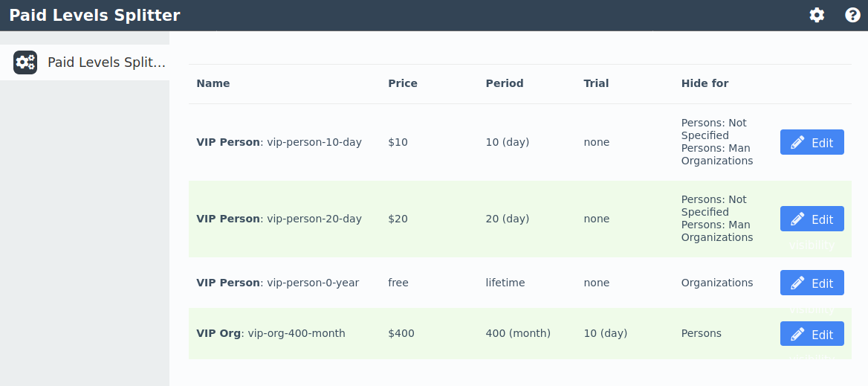Open the settings gear in the header
This screenshot has width=868, height=386.
coord(817,15)
